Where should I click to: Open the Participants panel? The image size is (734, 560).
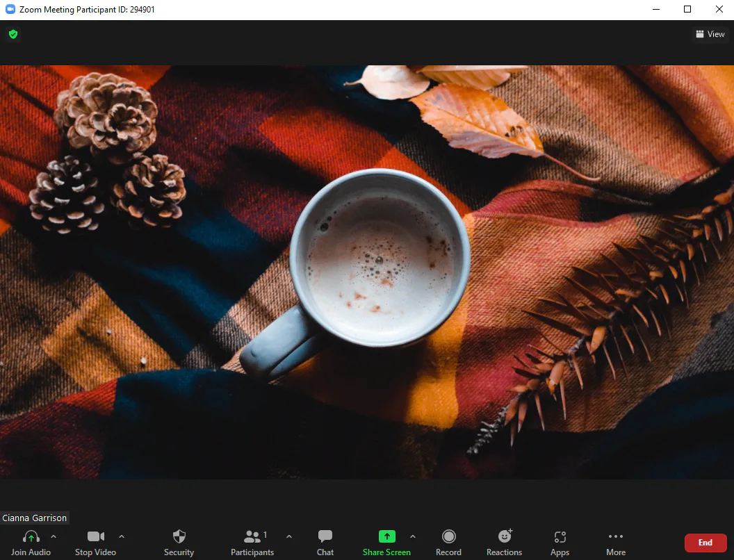click(x=252, y=543)
